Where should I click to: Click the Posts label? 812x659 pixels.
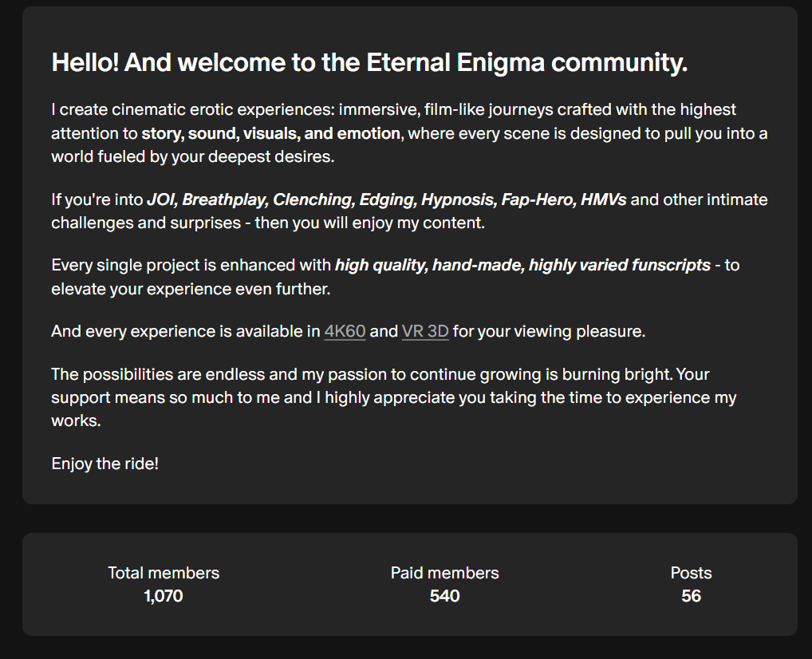coord(691,573)
